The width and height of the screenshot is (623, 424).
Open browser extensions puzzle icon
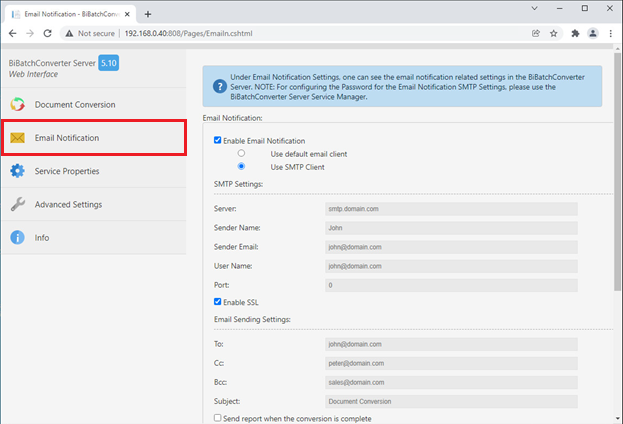click(x=575, y=33)
